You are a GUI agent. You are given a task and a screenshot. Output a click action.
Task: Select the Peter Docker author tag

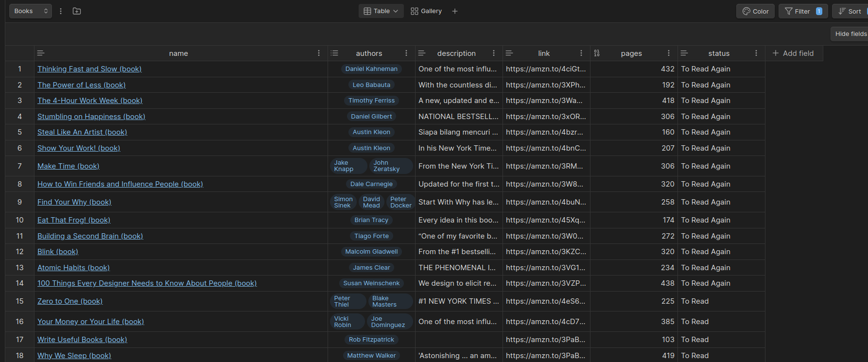pos(400,202)
